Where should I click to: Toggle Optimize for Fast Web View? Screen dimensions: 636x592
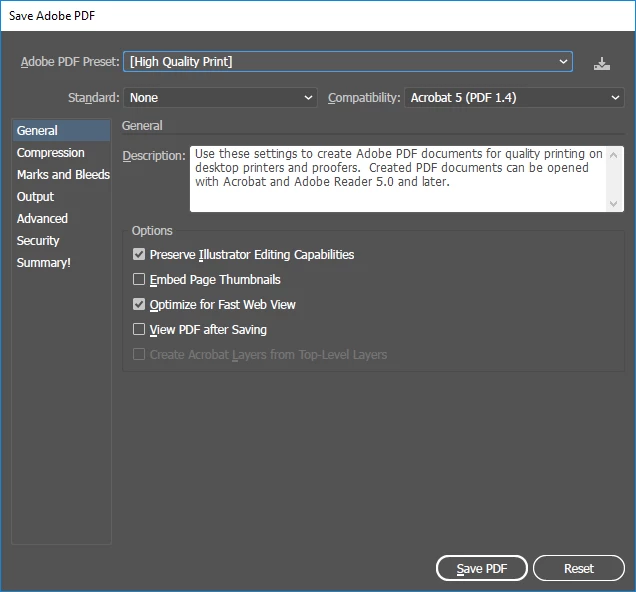tap(139, 304)
